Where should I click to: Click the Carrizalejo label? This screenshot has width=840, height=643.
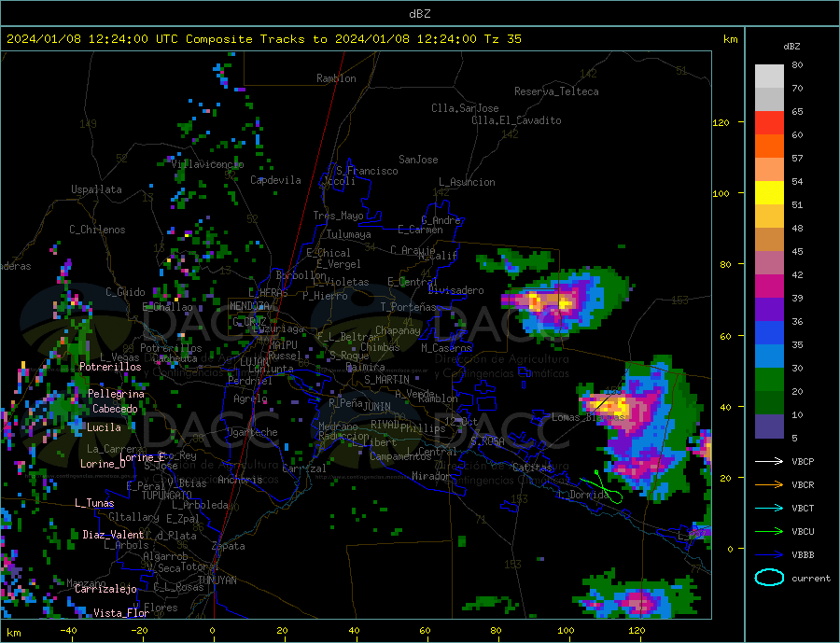click(105, 590)
